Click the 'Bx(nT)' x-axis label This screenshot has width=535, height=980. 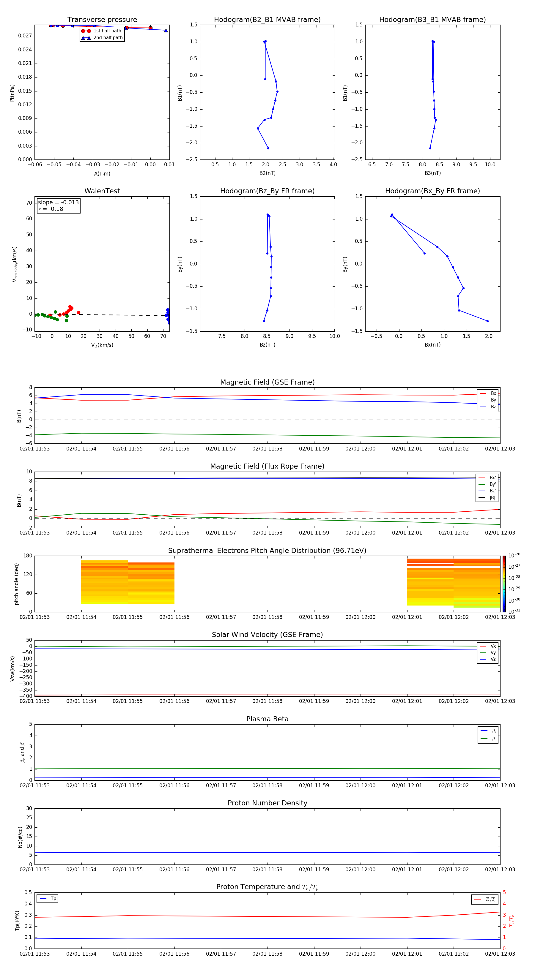coord(432,345)
